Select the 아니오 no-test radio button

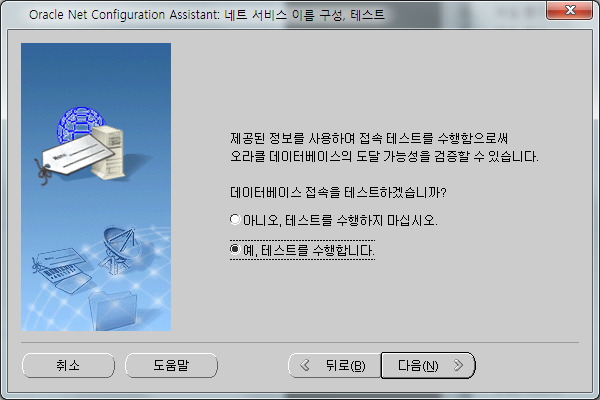pos(235,220)
